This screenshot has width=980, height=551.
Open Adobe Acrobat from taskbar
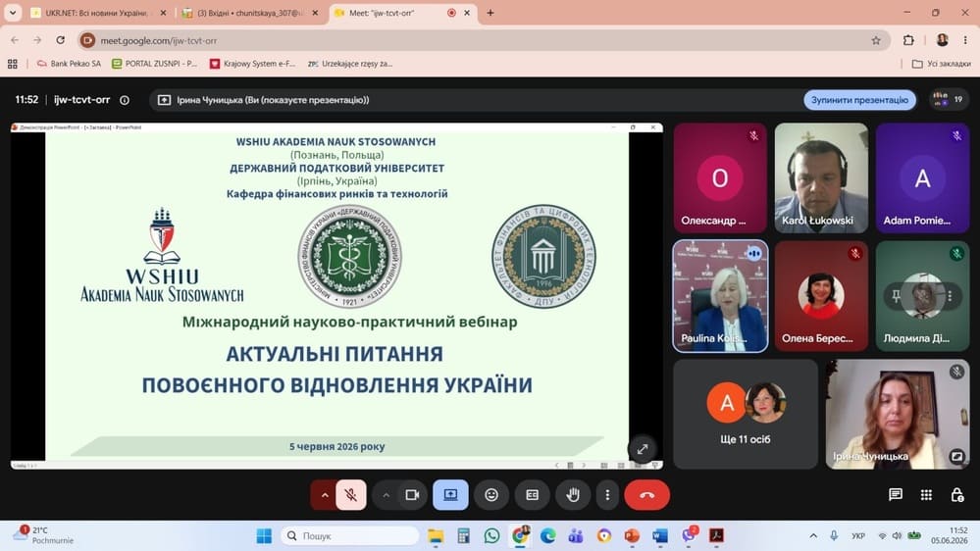(716, 535)
